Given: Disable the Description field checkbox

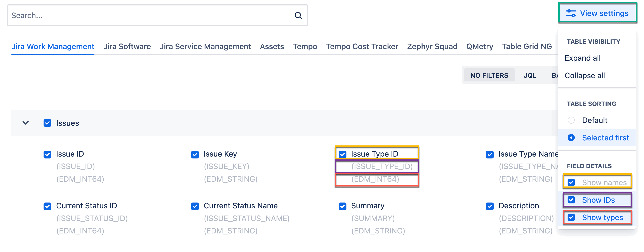Looking at the screenshot, I should [x=490, y=206].
